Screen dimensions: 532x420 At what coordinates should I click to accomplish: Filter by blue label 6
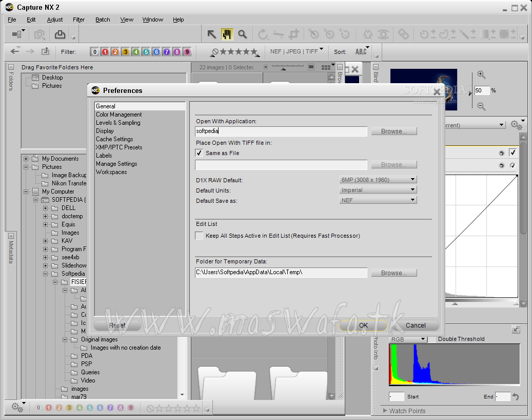156,52
